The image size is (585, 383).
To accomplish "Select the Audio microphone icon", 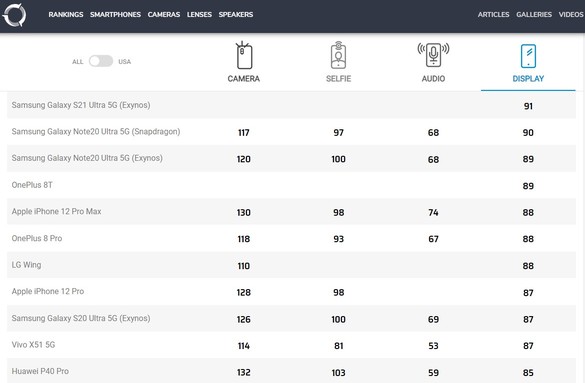I will coord(433,54).
